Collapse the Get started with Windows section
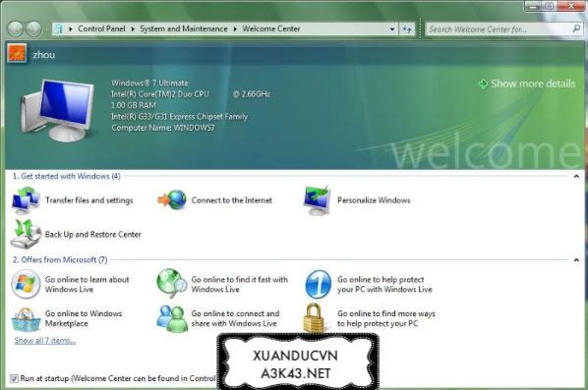Screen dimensions: 588x390 (576, 176)
